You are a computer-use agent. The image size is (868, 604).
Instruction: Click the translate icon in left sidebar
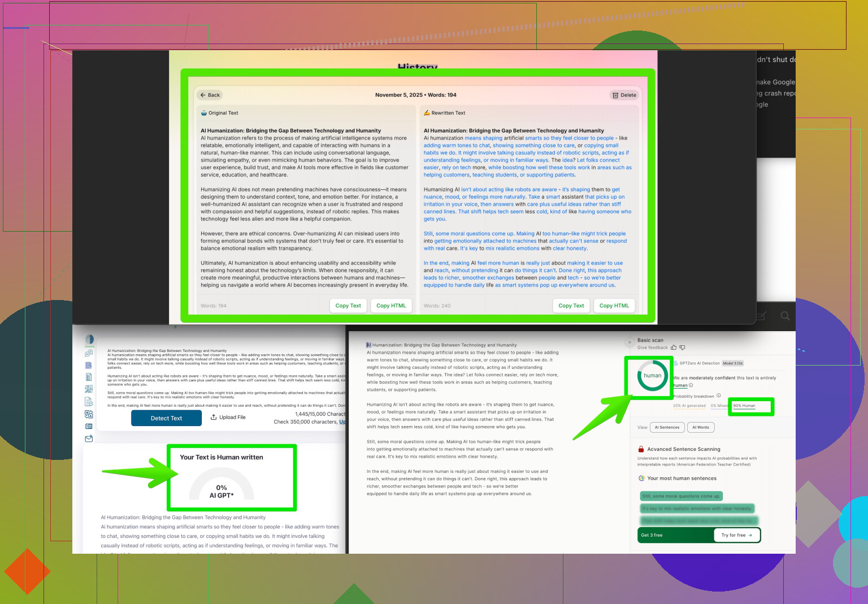click(x=89, y=414)
